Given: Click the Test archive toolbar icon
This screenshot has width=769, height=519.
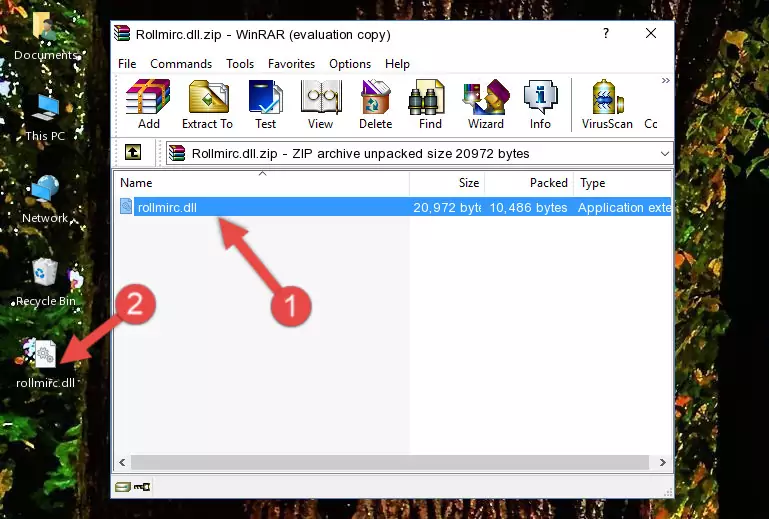Looking at the screenshot, I should (265, 104).
